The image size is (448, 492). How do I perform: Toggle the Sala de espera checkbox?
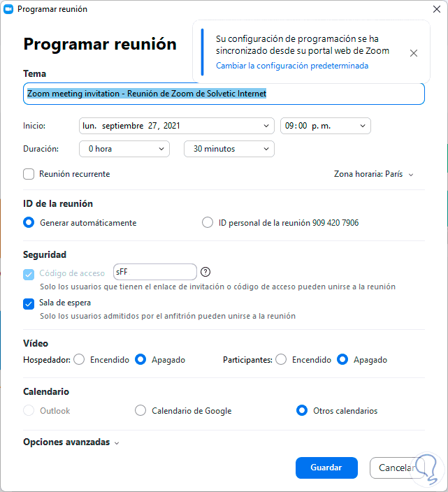[x=29, y=303]
